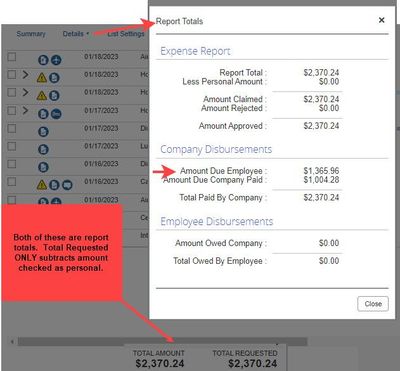Click the scrollbar's left arrow at the list bottom
Image resolution: width=400 pixels, height=371 pixels.
[x=13, y=342]
